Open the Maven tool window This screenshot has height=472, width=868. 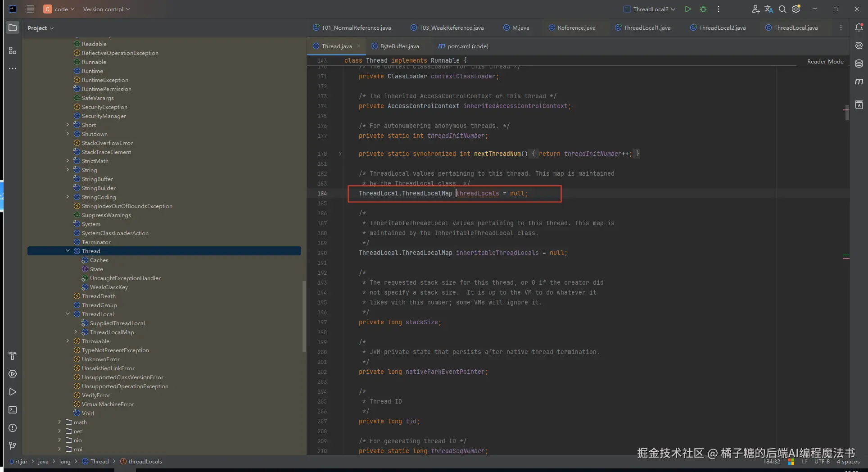pos(859,82)
